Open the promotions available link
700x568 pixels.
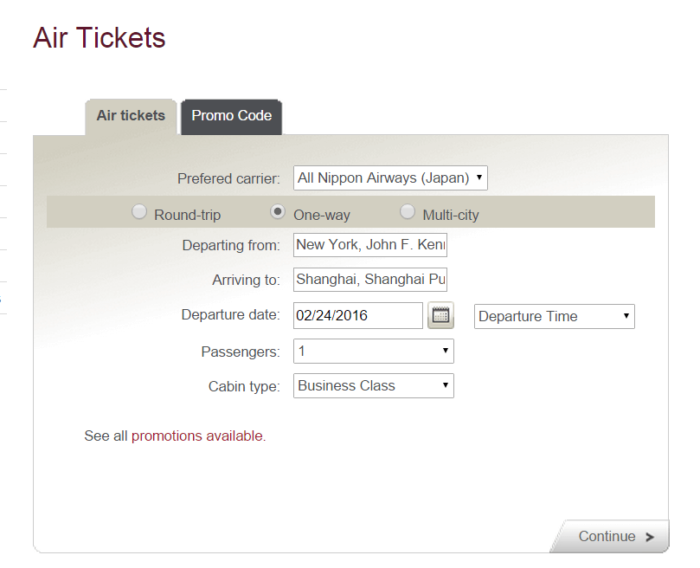tap(198, 436)
